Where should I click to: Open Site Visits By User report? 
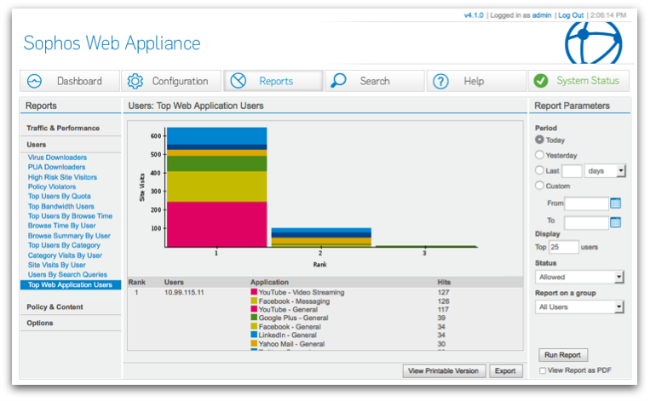57,265
